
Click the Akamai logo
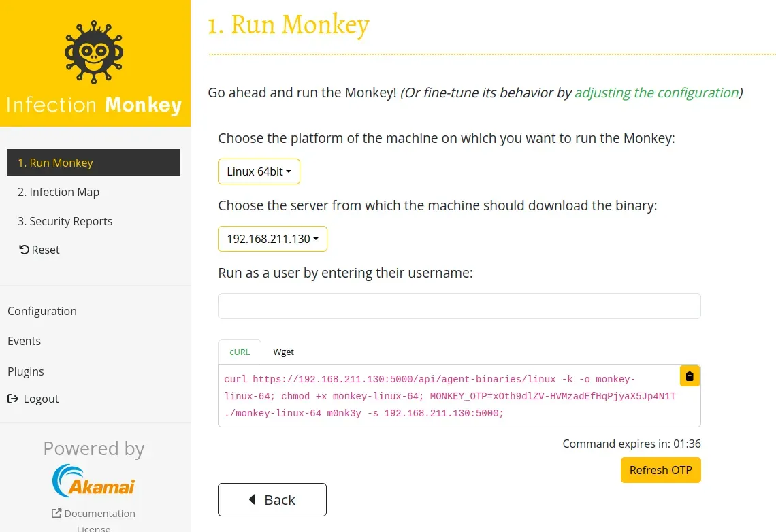point(93,480)
